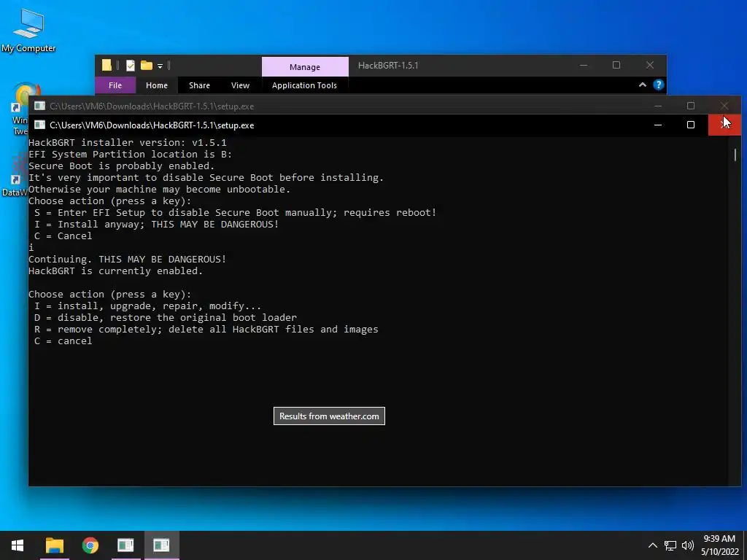Viewport: 747px width, 560px height.
Task: Open the Start menu
Action: click(x=18, y=545)
